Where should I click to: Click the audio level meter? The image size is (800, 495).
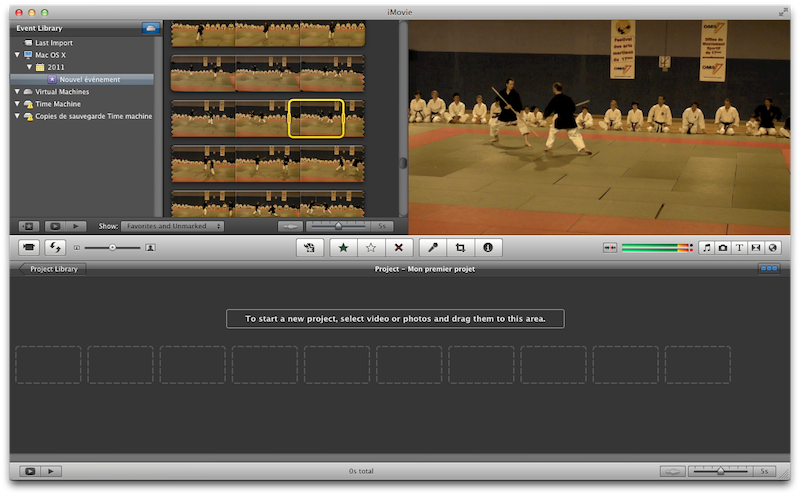(657, 248)
